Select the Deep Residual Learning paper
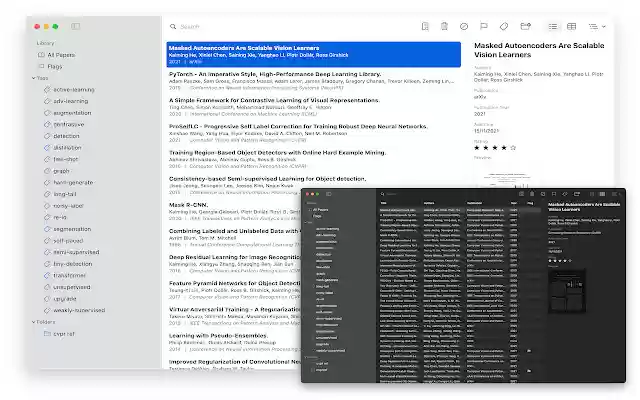 [233, 263]
